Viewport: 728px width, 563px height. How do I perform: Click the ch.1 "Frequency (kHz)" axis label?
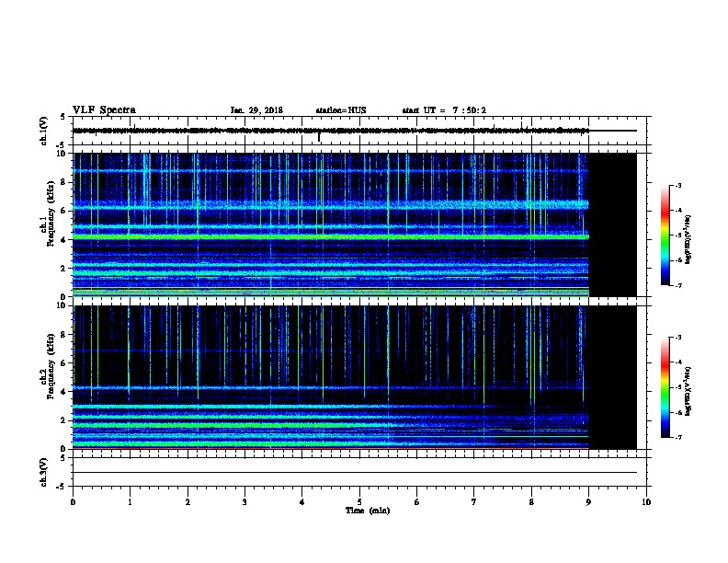pos(51,213)
